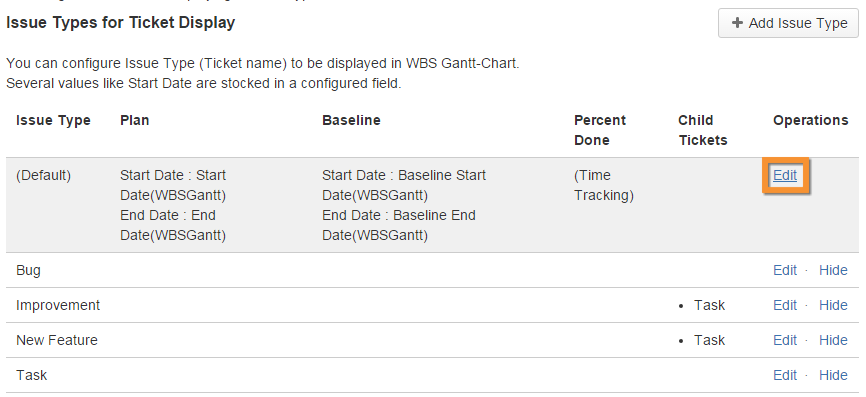Edit the New Feature issue type
Screen dimensions: 866x397
point(785,340)
